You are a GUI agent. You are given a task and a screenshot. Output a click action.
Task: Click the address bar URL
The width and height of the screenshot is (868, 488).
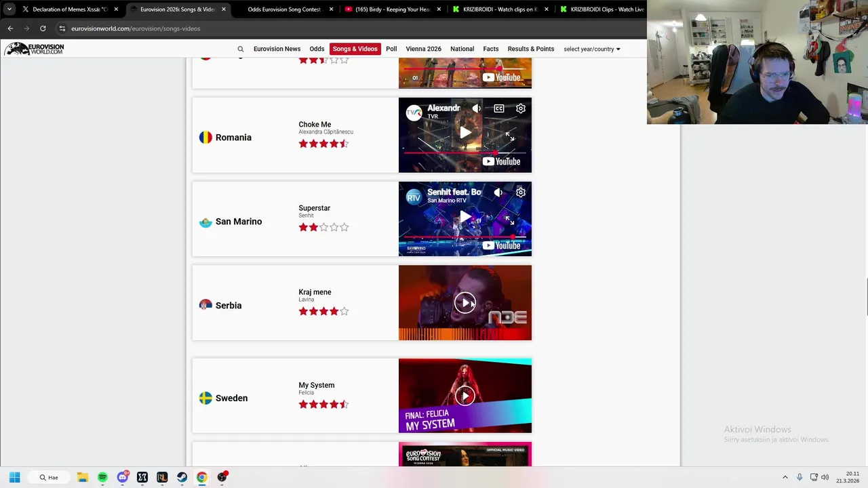point(136,28)
